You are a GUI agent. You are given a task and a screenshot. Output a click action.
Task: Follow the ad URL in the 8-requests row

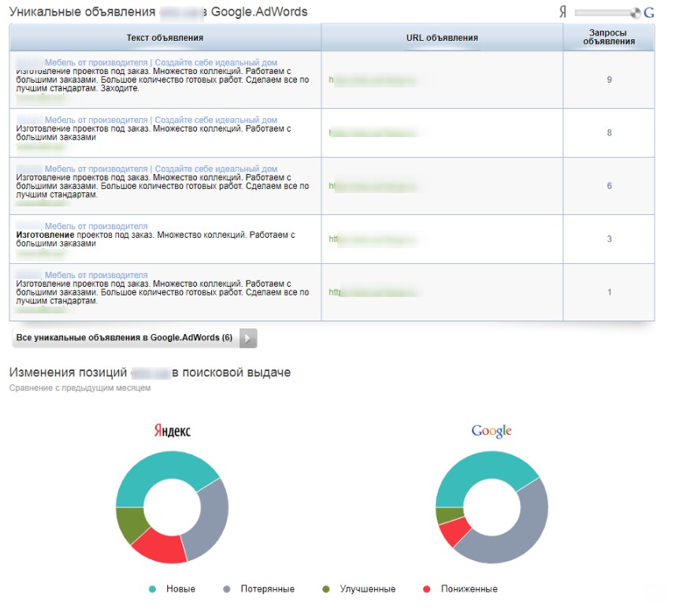[x=373, y=132]
